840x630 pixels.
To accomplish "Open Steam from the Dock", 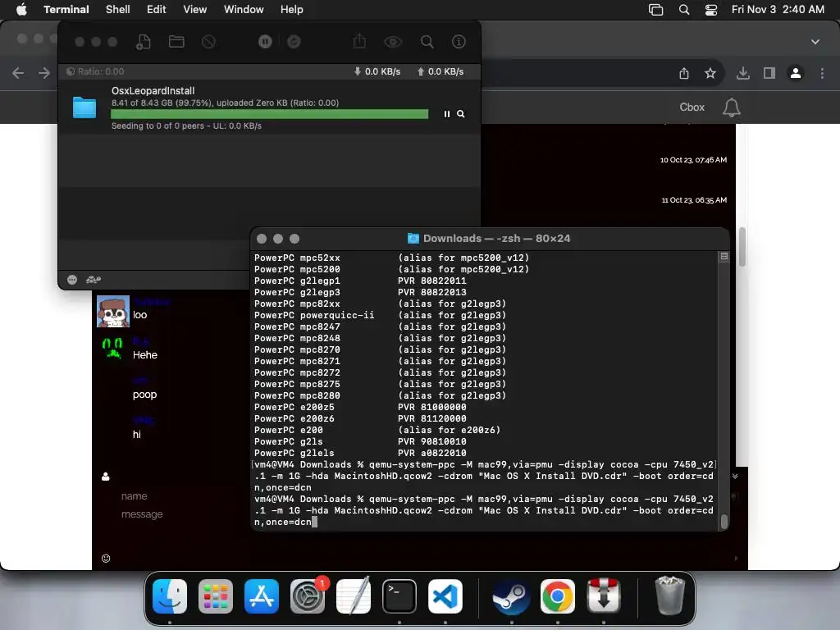I will click(x=512, y=596).
